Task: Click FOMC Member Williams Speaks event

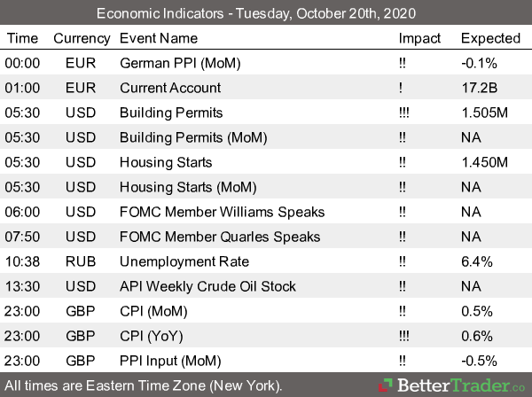Action: 222,212
